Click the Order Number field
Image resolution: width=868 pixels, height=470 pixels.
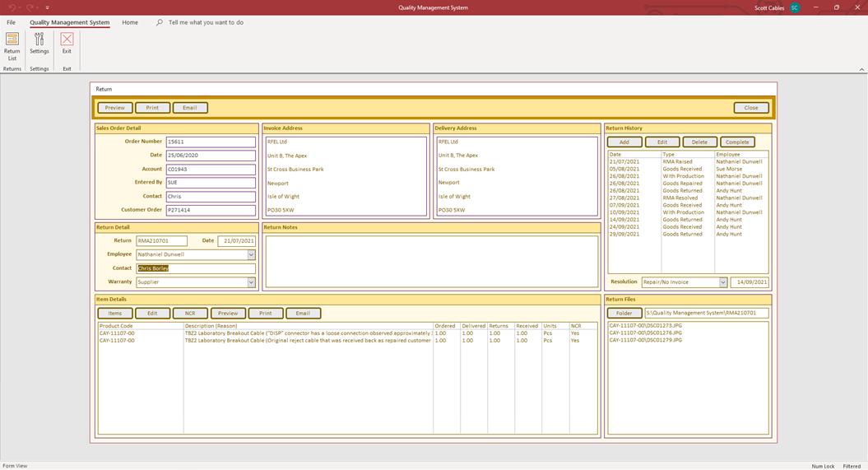coord(211,142)
